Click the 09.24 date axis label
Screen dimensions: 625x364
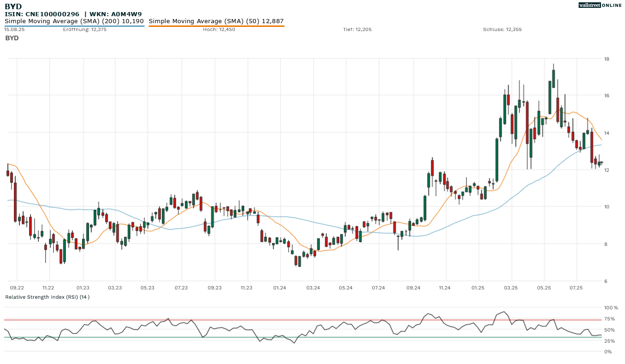click(413, 288)
